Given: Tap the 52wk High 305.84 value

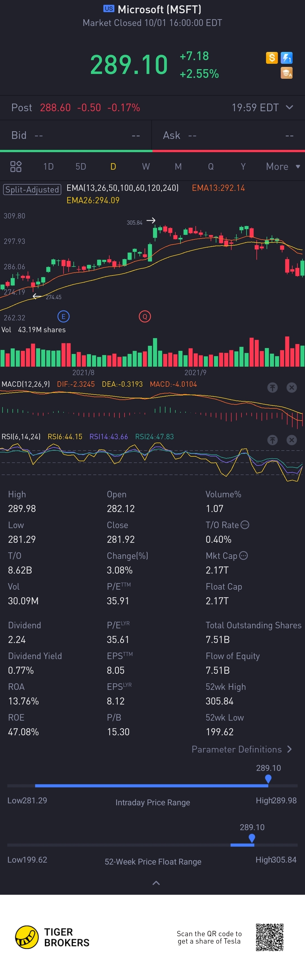Looking at the screenshot, I should [x=220, y=701].
